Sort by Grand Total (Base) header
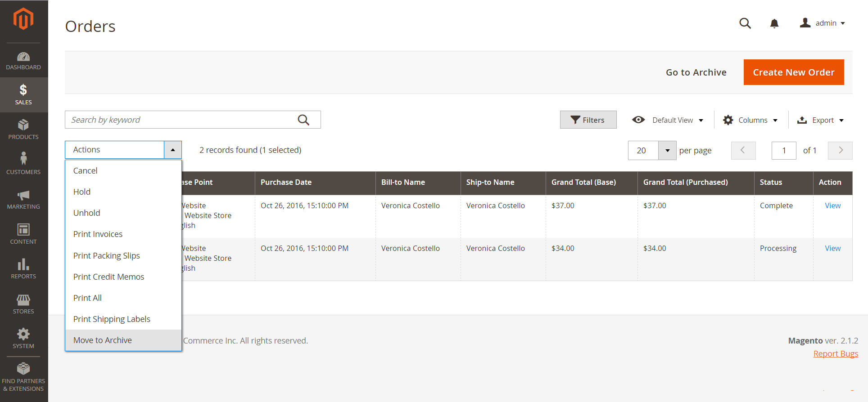The image size is (868, 402). pyautogui.click(x=592, y=183)
